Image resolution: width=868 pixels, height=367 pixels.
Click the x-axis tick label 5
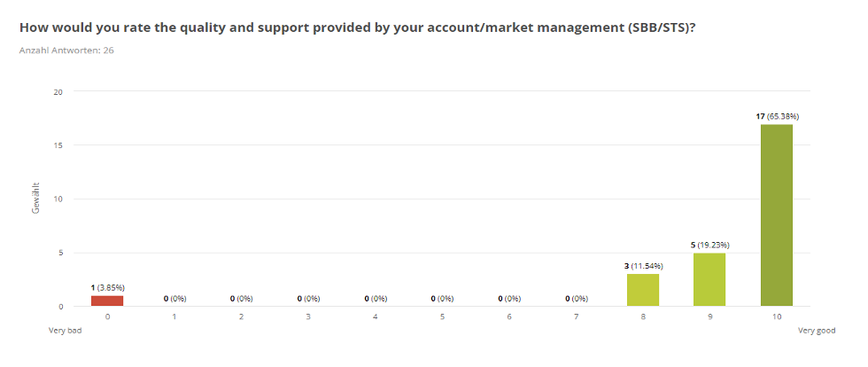(442, 316)
